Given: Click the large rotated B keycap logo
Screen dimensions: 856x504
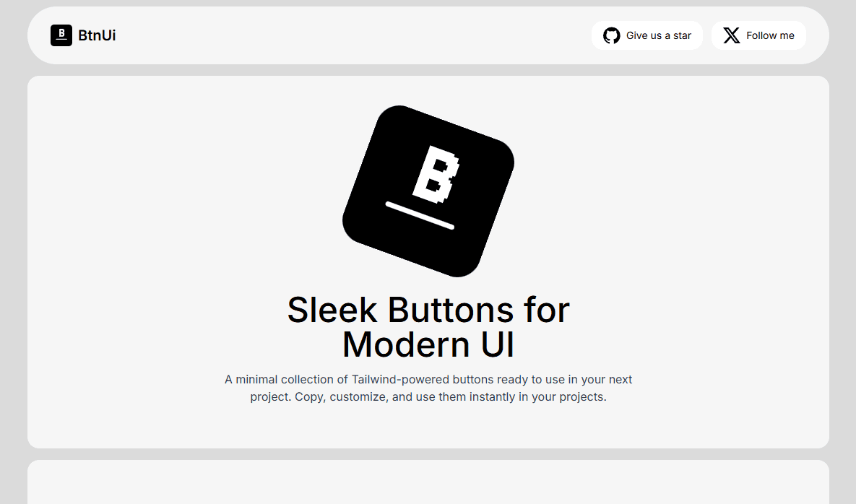Looking at the screenshot, I should tap(429, 191).
